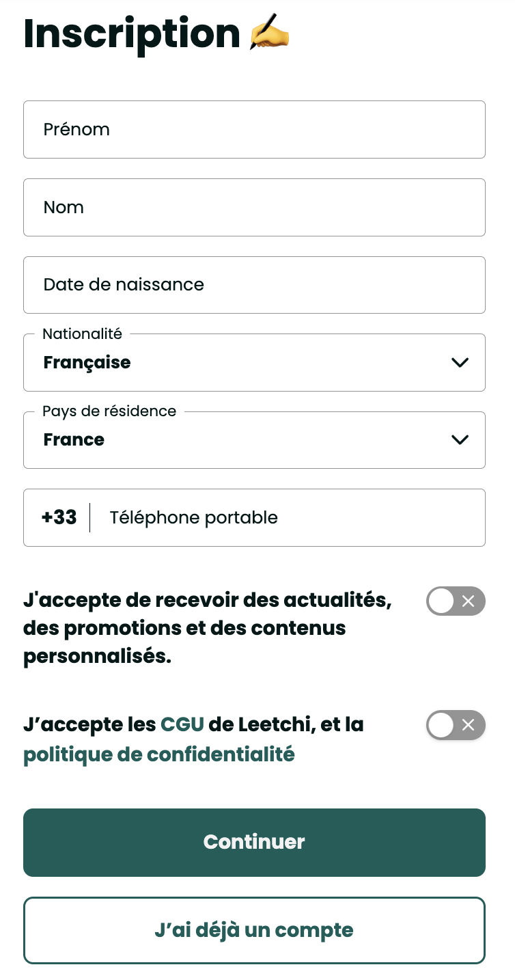Enable receiving promotions and personalized content
515x980 pixels.
456,601
